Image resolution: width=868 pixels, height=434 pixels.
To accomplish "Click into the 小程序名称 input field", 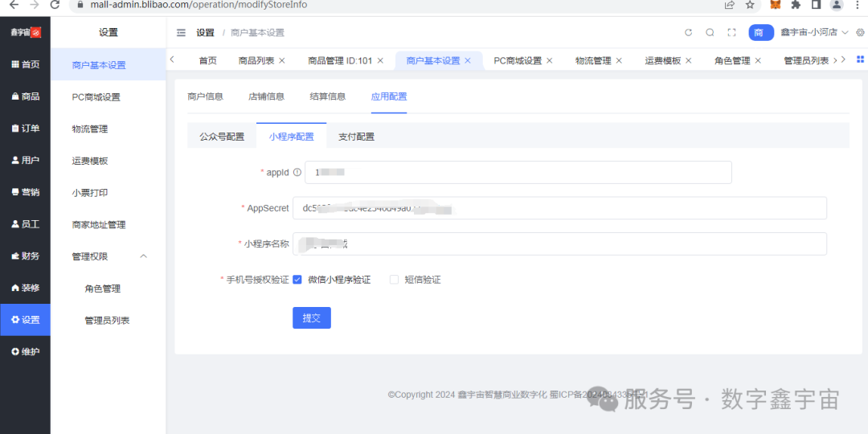I will [559, 244].
